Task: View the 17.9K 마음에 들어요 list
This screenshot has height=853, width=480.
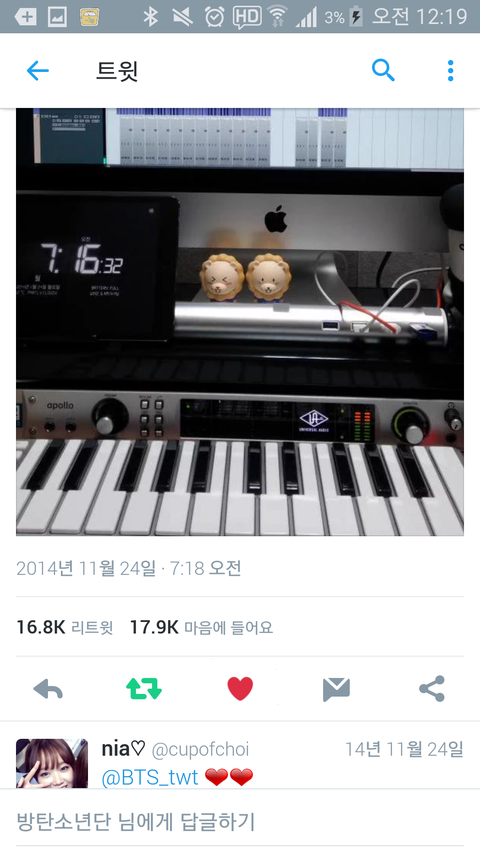Action: tap(201, 627)
